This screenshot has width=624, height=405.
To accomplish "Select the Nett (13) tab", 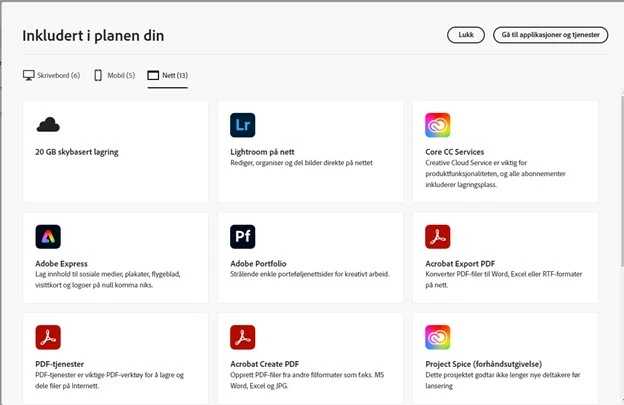I will click(x=168, y=75).
